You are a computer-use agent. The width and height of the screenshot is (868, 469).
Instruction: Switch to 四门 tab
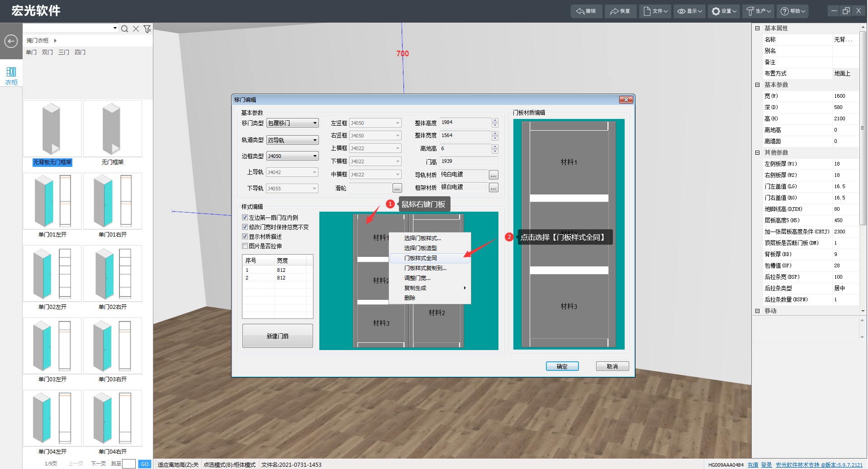tap(80, 52)
